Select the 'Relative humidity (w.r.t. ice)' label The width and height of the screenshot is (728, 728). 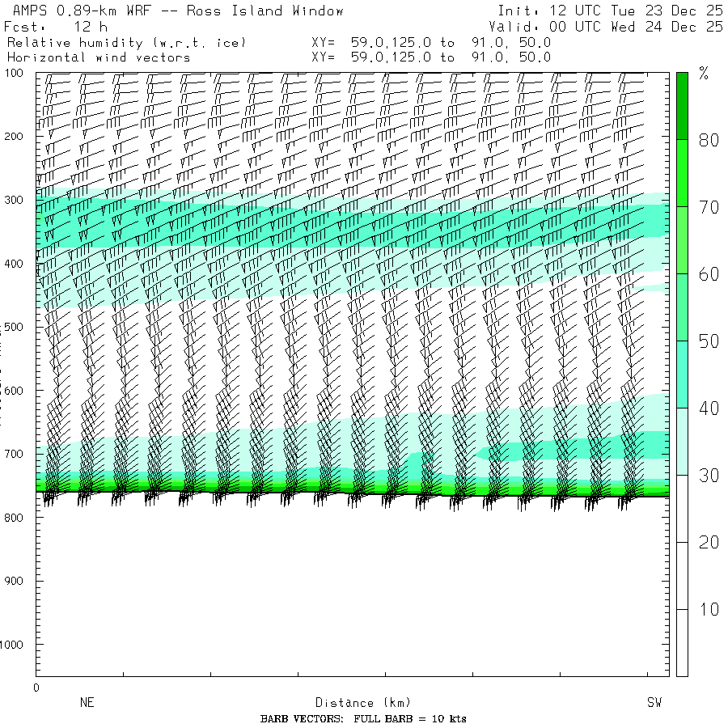pos(126,42)
